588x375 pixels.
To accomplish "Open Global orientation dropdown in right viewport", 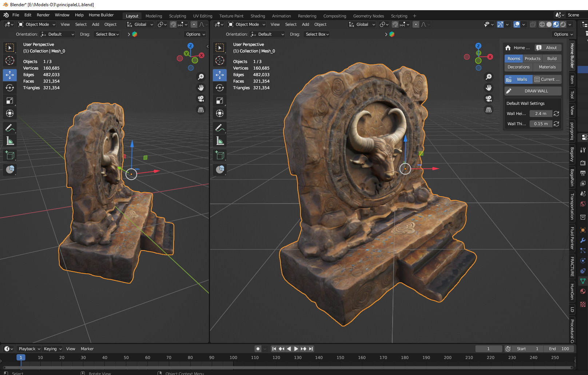I will [362, 24].
